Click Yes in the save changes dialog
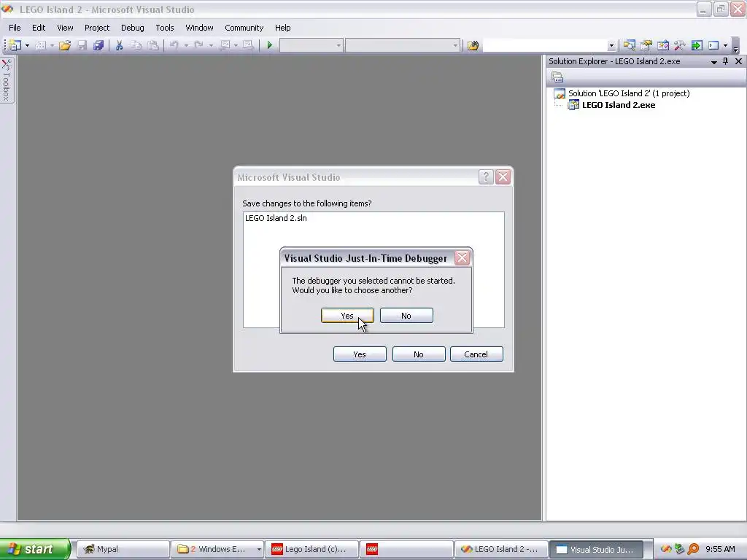Image resolution: width=747 pixels, height=560 pixels. coord(360,354)
